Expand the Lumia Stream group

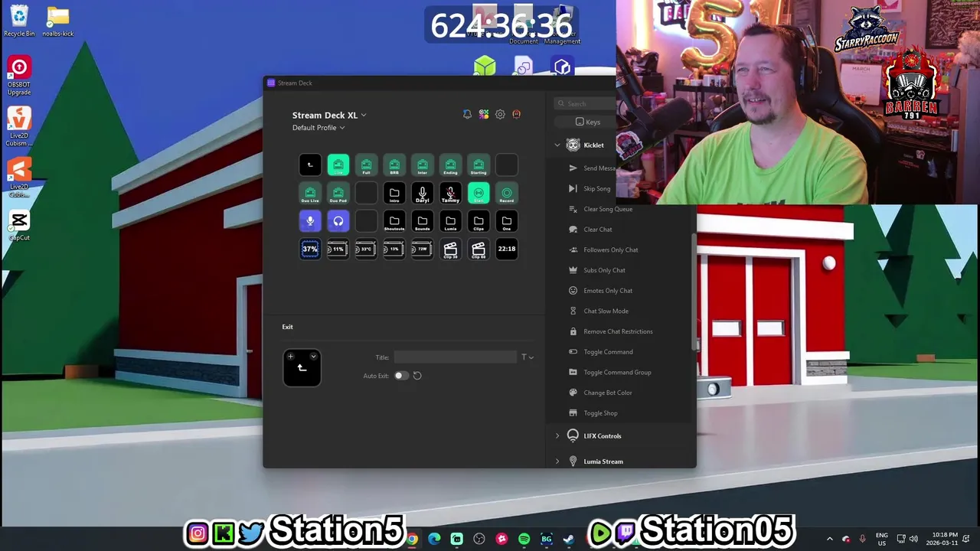tap(557, 461)
